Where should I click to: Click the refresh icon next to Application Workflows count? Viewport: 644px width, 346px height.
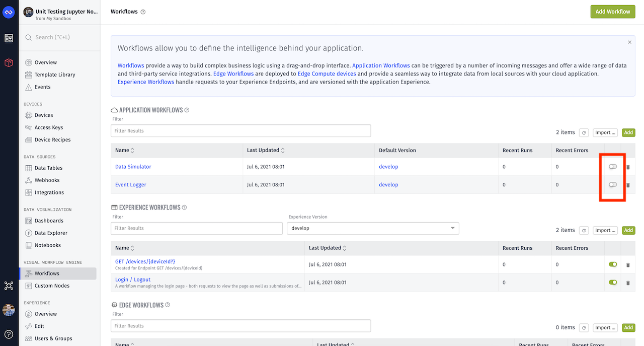(584, 132)
